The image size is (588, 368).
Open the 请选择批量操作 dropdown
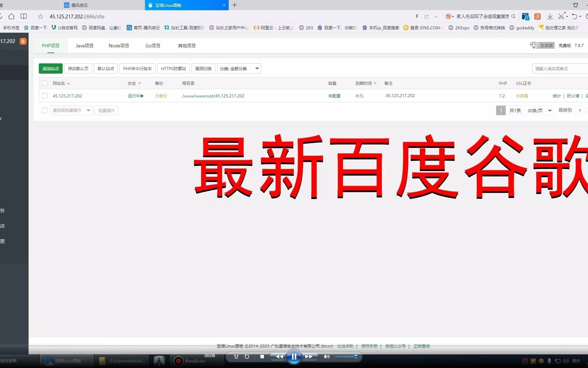point(71,110)
